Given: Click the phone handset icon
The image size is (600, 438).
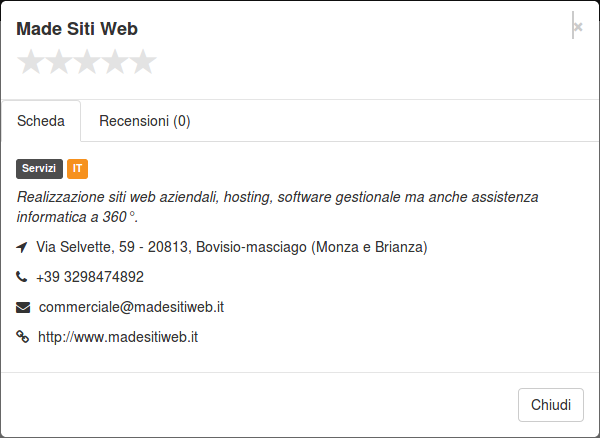Looking at the screenshot, I should click(22, 276).
